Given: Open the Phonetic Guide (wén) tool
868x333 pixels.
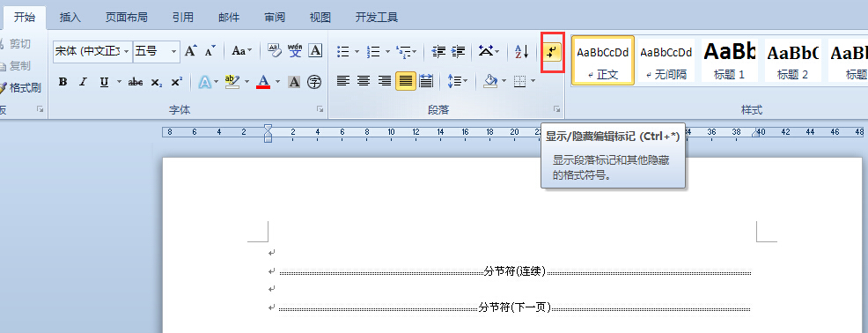Looking at the screenshot, I should point(295,51).
